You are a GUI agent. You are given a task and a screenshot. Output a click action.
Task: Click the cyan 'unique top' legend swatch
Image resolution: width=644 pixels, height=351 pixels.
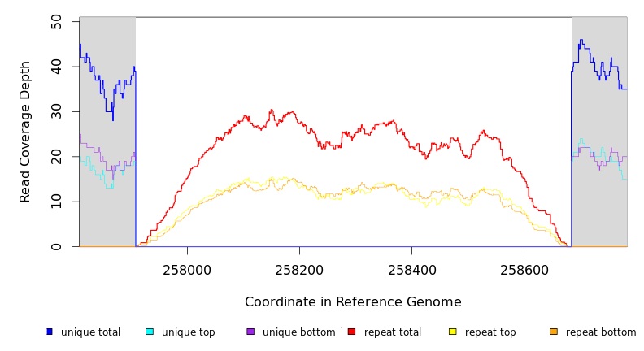(x=150, y=331)
